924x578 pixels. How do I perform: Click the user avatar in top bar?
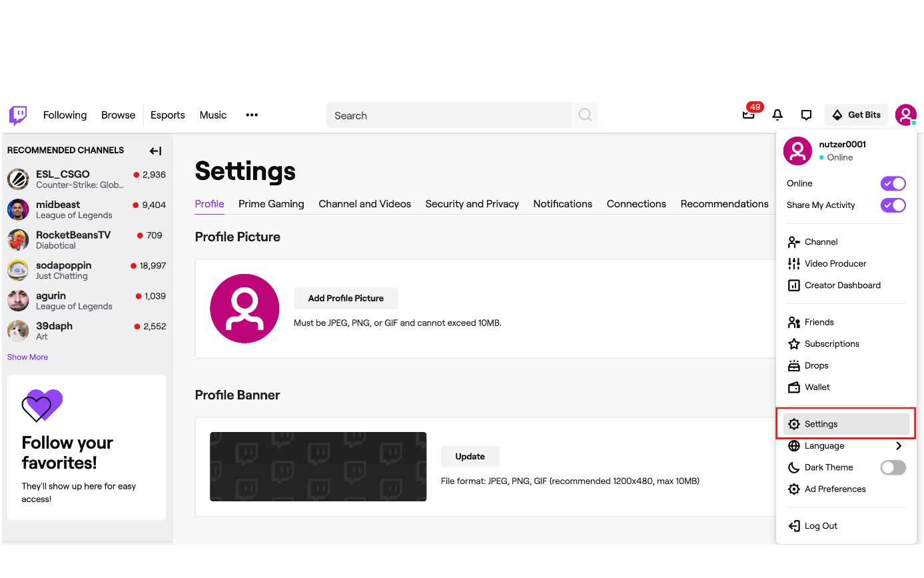905,115
